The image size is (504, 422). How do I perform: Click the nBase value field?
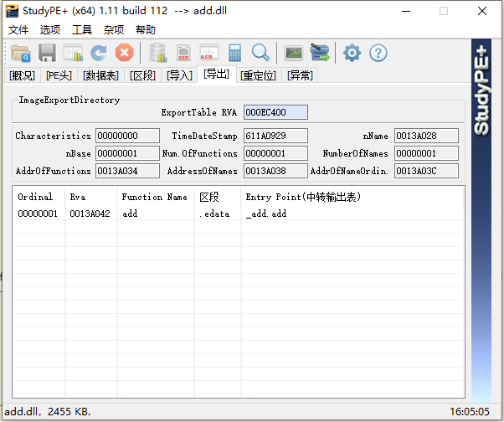127,153
